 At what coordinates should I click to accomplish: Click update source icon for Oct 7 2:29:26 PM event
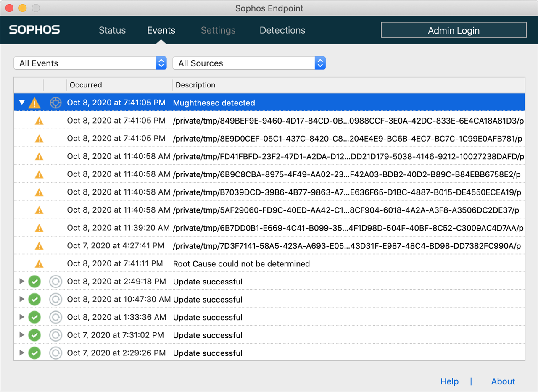(x=55, y=353)
